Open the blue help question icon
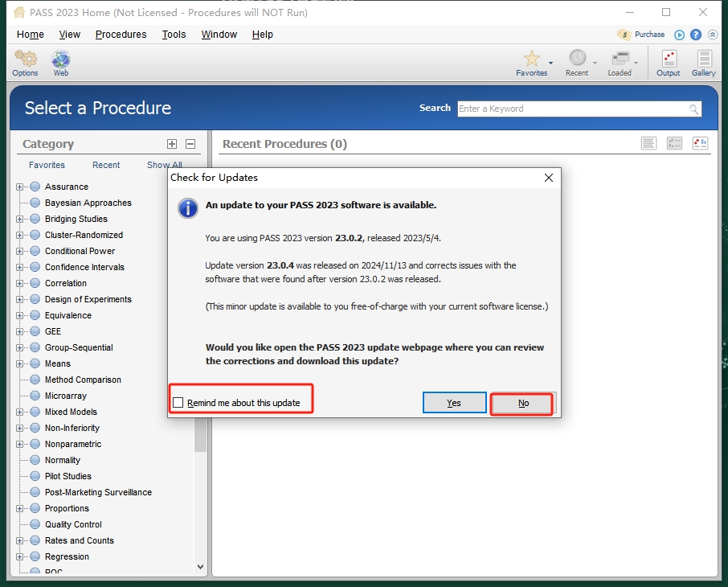 (x=696, y=35)
